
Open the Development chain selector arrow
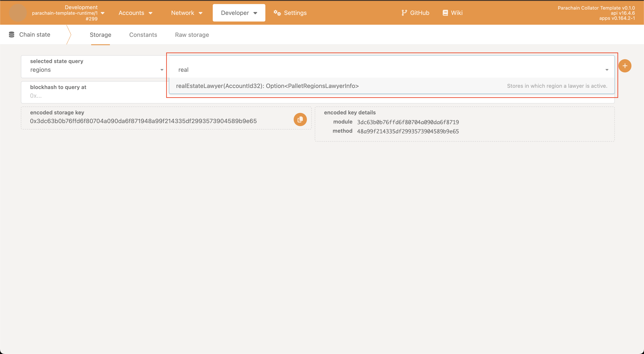tap(102, 13)
